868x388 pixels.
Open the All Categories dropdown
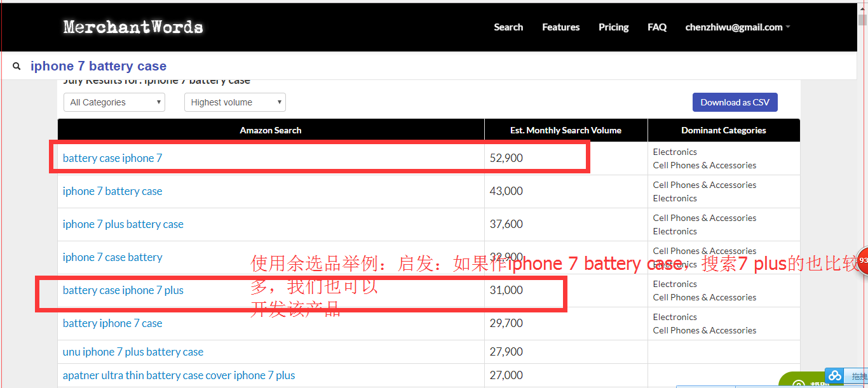[x=114, y=102]
